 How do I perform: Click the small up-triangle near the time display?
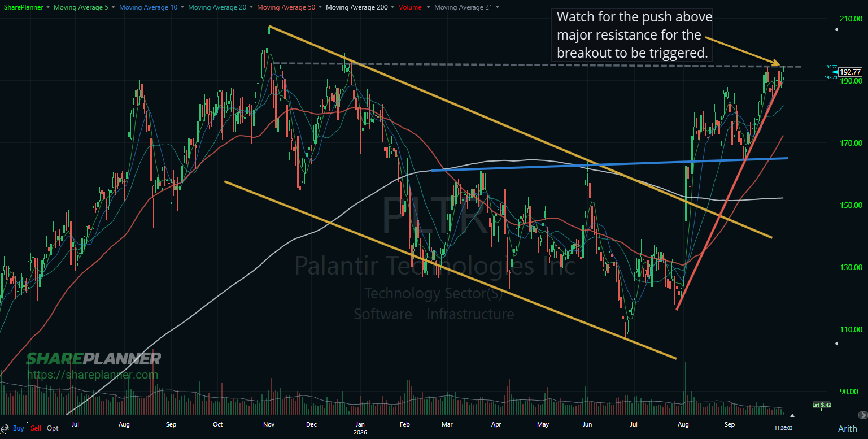[x=792, y=415]
